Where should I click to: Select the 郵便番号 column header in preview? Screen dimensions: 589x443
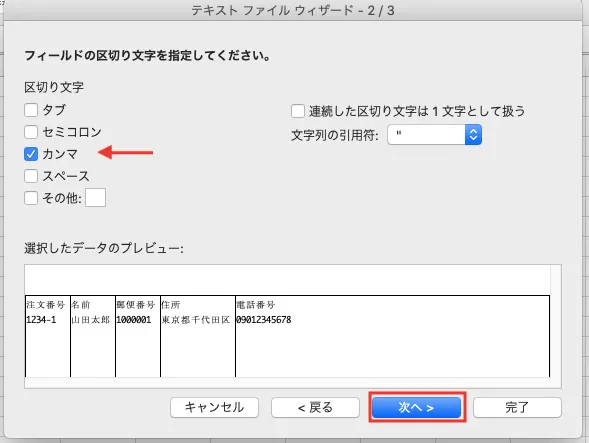coord(136,305)
